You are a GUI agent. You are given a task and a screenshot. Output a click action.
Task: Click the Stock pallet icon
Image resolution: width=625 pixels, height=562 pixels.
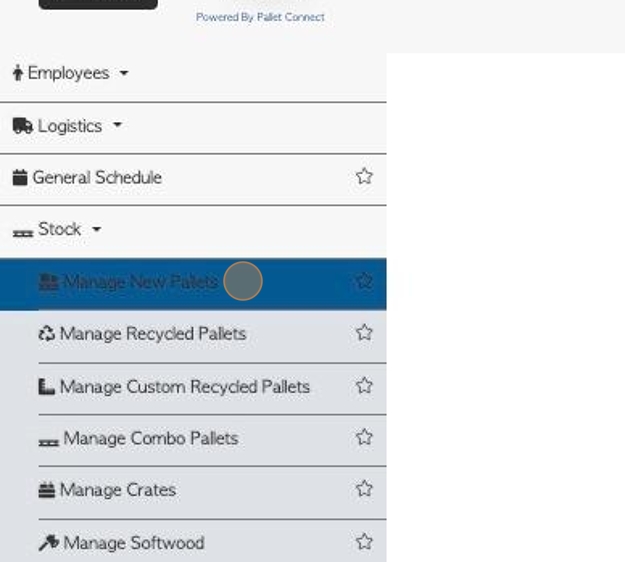(x=23, y=233)
